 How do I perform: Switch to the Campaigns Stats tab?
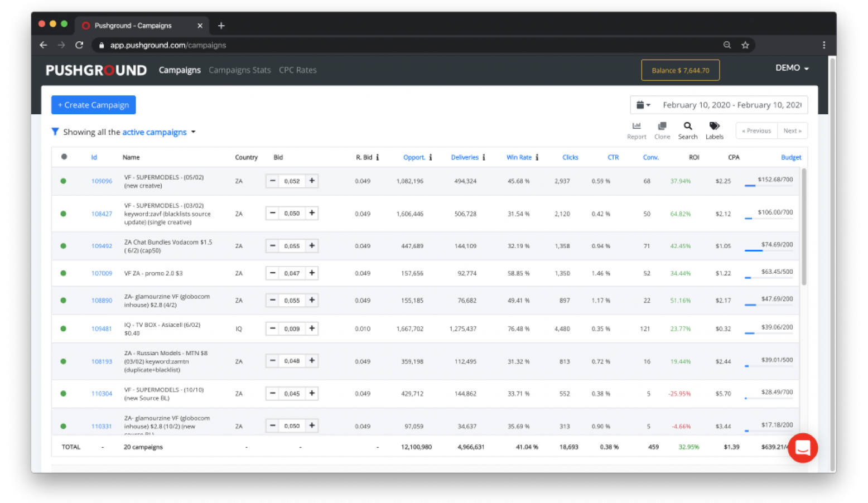pyautogui.click(x=239, y=70)
